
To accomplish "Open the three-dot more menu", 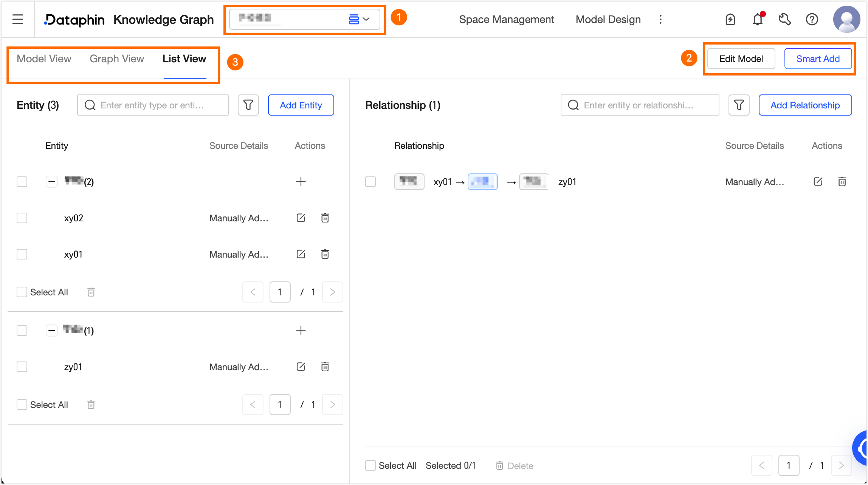I will [x=660, y=19].
